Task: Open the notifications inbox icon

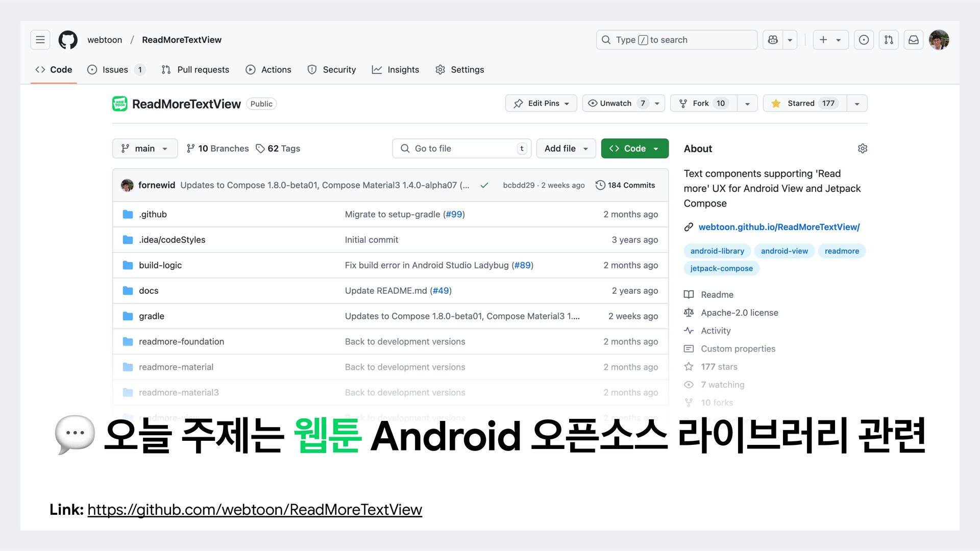Action: coord(914,40)
